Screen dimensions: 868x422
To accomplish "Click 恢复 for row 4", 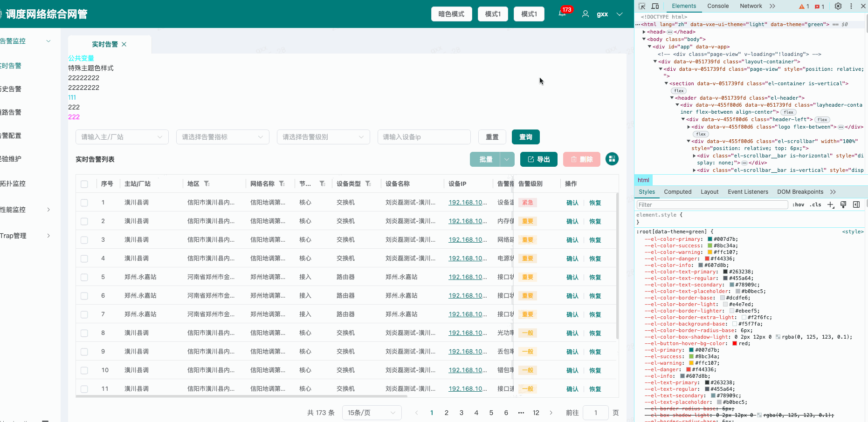I will click(x=595, y=259).
